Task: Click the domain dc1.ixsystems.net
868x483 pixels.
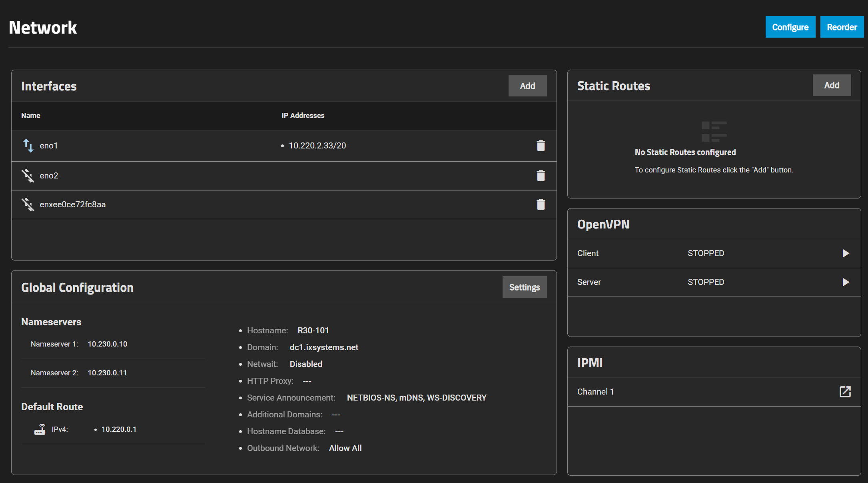Action: click(x=324, y=347)
